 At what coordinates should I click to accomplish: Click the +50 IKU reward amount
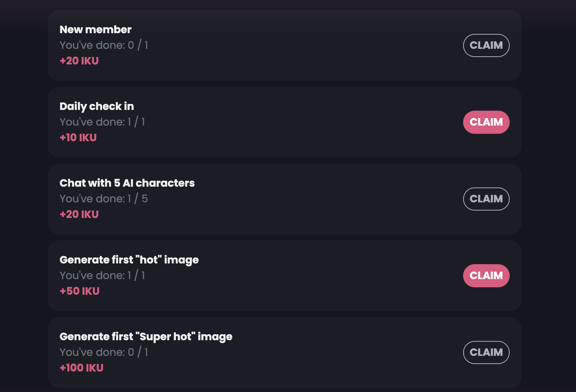pos(79,291)
